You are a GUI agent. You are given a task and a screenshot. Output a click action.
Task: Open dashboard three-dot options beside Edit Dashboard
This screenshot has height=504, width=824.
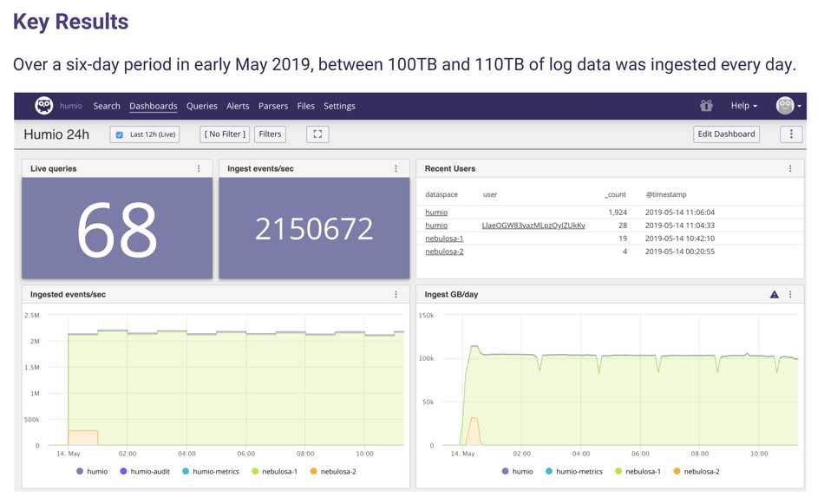(x=791, y=134)
